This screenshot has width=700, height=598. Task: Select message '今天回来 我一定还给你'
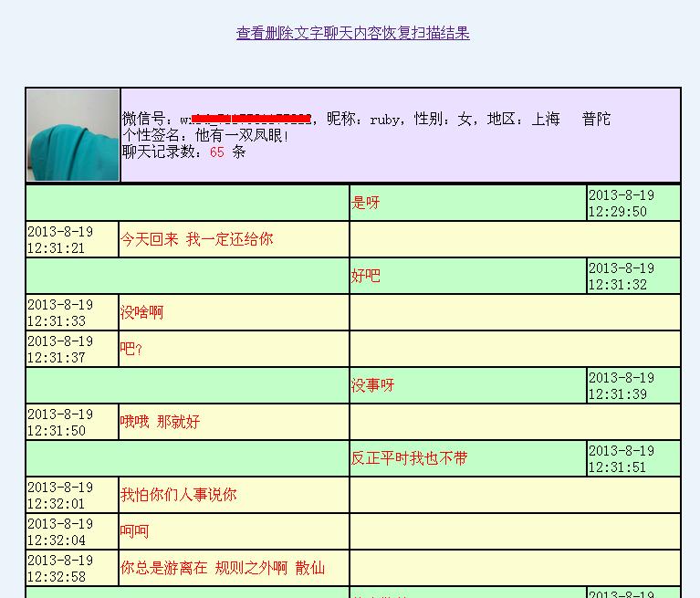coord(196,239)
